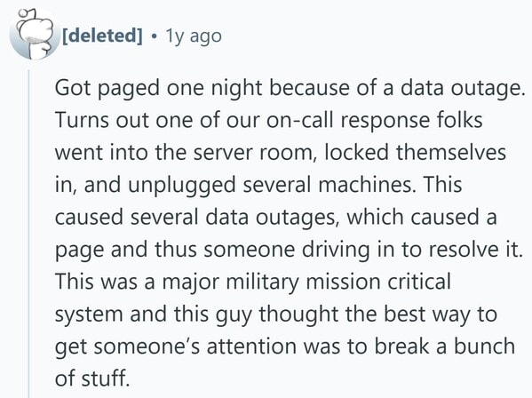The image size is (532, 398).
Task: Click the words "locked themselves" in the comment
Action: 416,153
